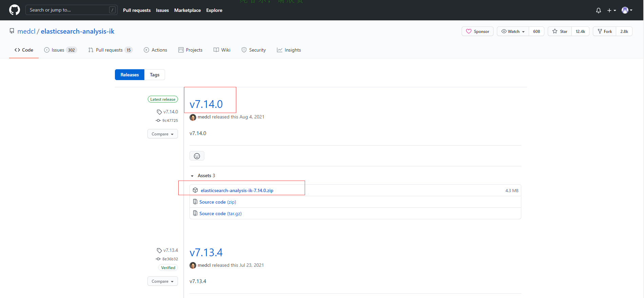Open the Security tab
The image size is (644, 298).
pyautogui.click(x=254, y=50)
